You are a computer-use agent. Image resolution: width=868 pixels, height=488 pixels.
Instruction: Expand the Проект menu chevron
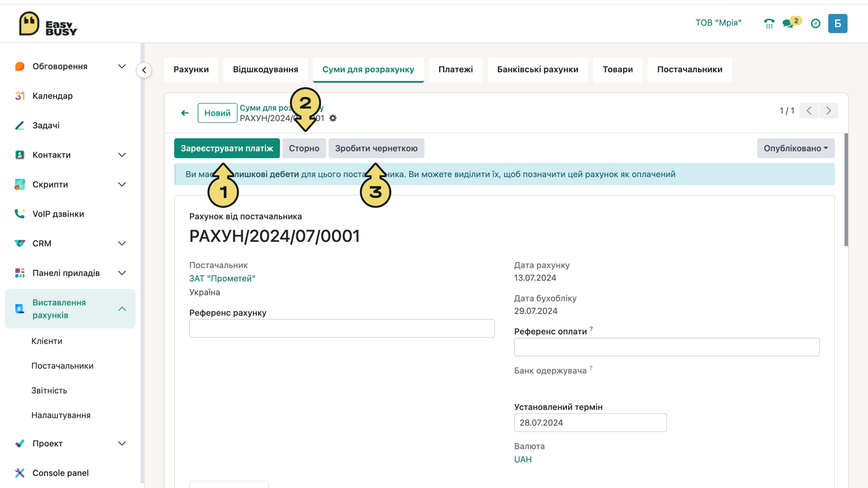pyautogui.click(x=122, y=443)
